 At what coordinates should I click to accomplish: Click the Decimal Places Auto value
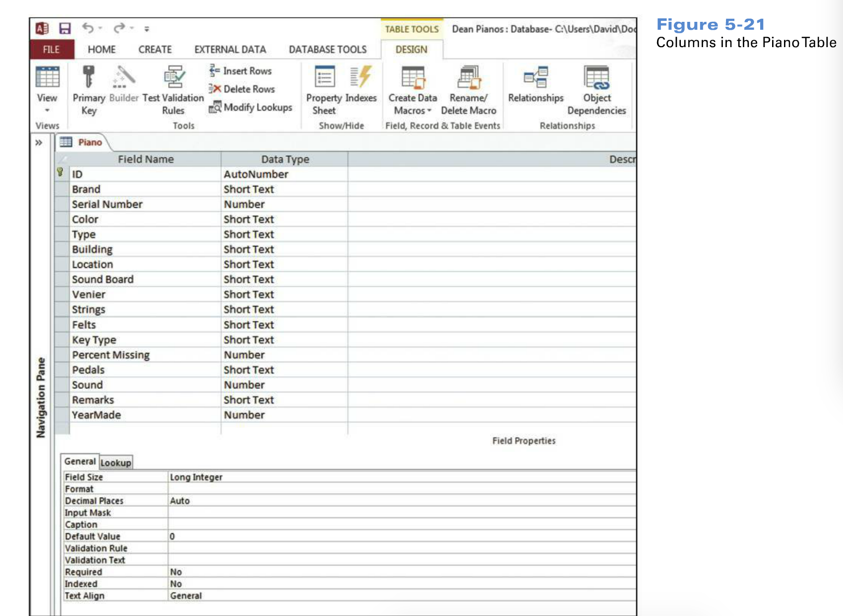tap(402, 501)
